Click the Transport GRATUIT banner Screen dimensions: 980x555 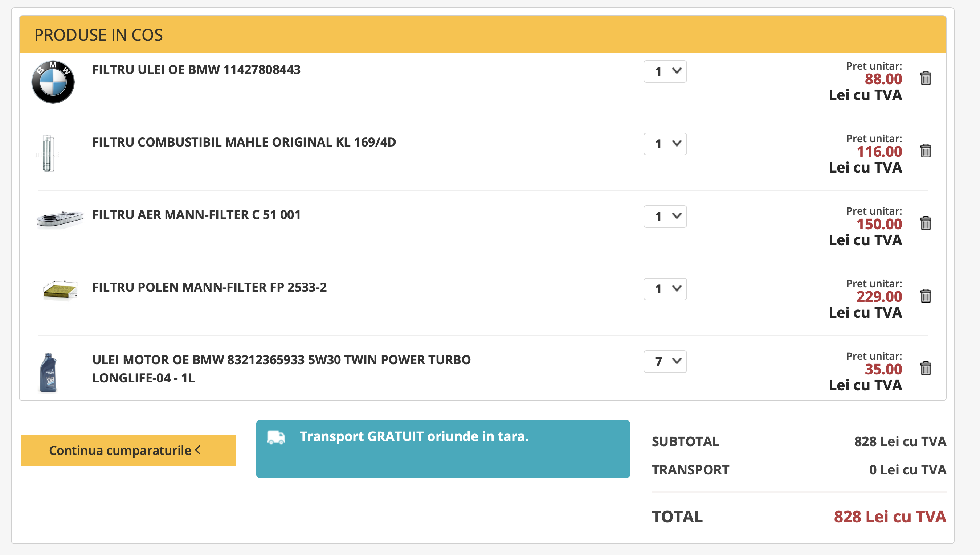(x=442, y=449)
